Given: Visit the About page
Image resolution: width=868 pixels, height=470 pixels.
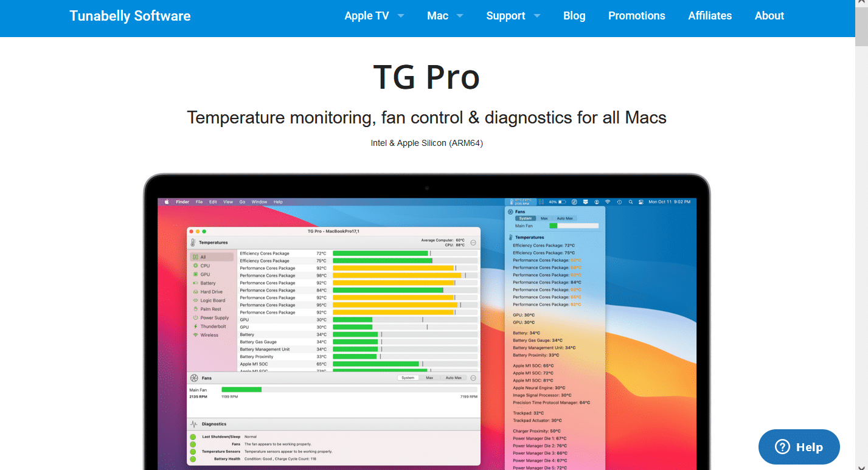Looking at the screenshot, I should click(769, 16).
